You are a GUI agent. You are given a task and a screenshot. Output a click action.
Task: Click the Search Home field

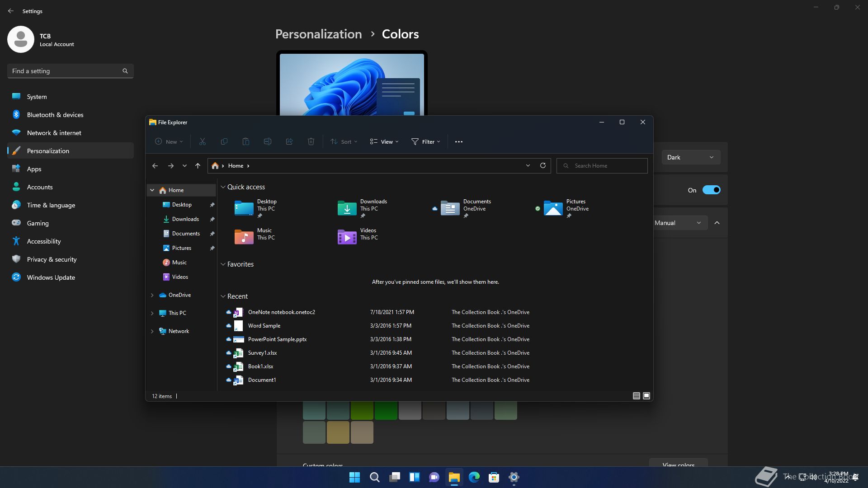tap(602, 166)
